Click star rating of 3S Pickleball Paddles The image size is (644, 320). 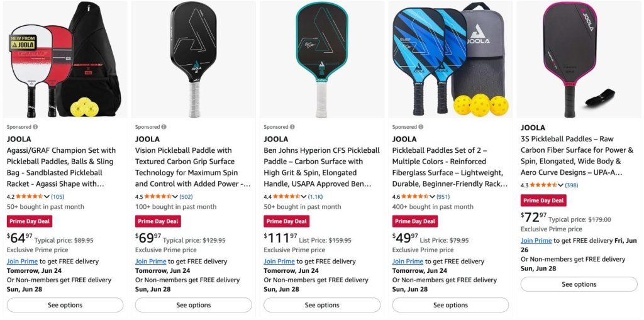(x=543, y=185)
